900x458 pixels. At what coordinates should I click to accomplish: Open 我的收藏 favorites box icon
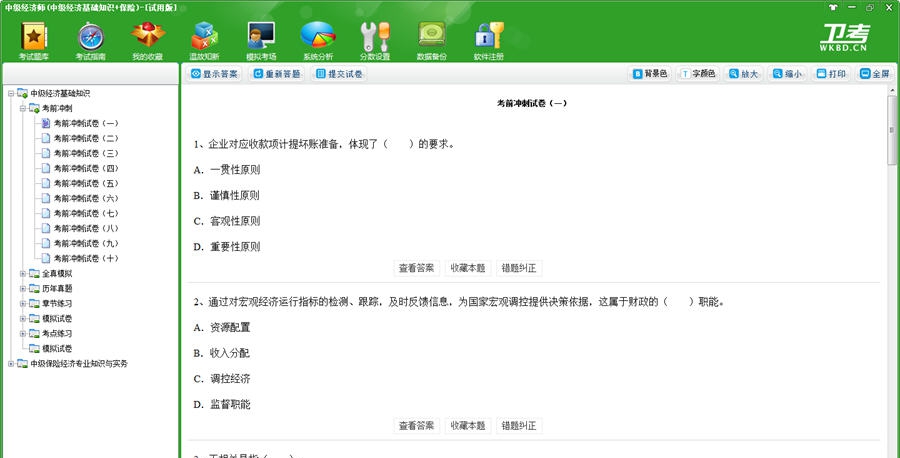[148, 40]
